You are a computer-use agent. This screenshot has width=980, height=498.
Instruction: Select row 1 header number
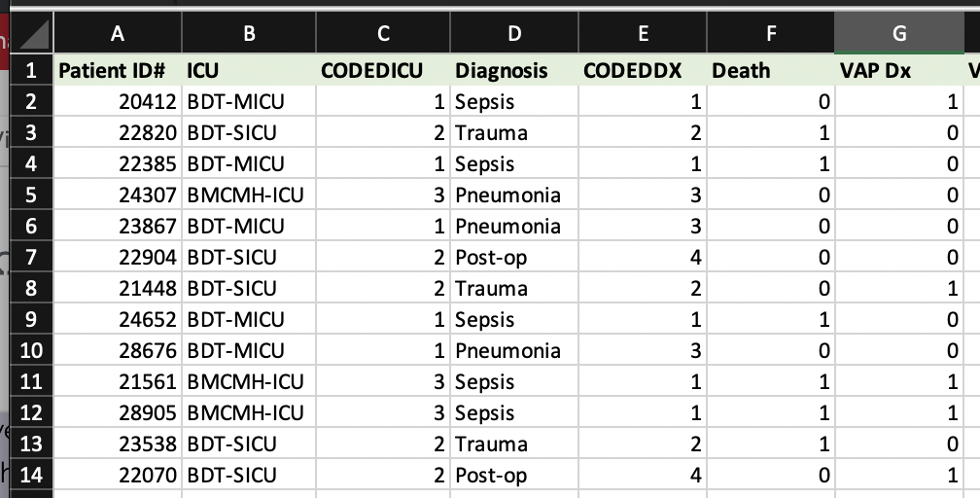[31, 71]
